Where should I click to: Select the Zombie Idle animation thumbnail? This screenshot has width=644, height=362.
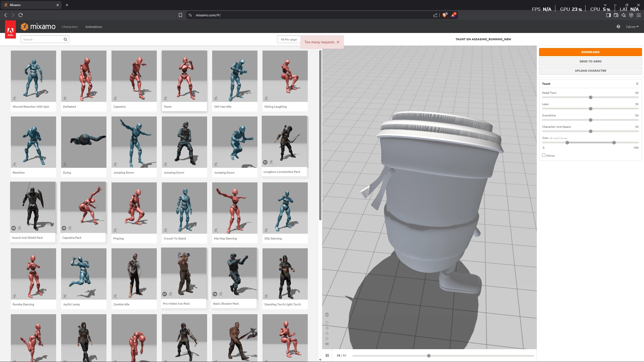click(x=134, y=274)
